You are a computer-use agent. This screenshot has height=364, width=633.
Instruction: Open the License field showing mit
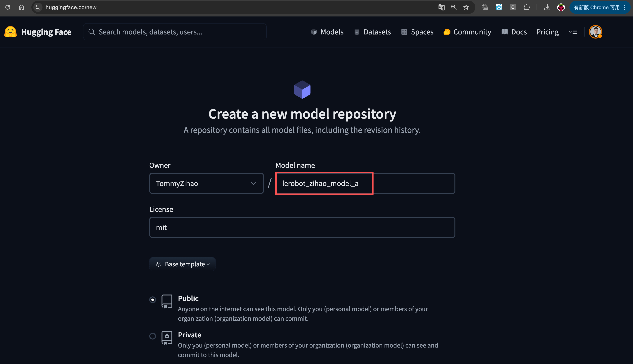point(302,227)
